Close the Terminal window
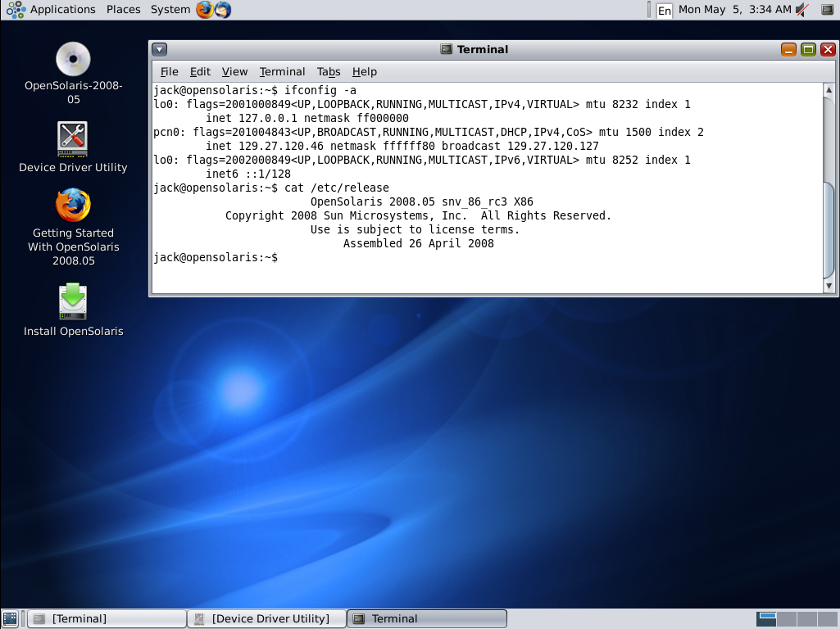This screenshot has height=629, width=840. pyautogui.click(x=829, y=50)
